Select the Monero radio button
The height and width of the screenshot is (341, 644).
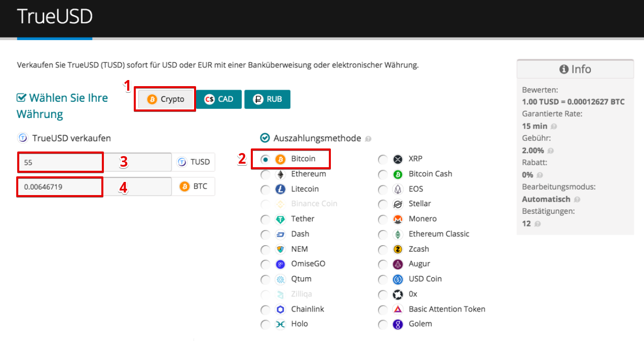tap(383, 219)
